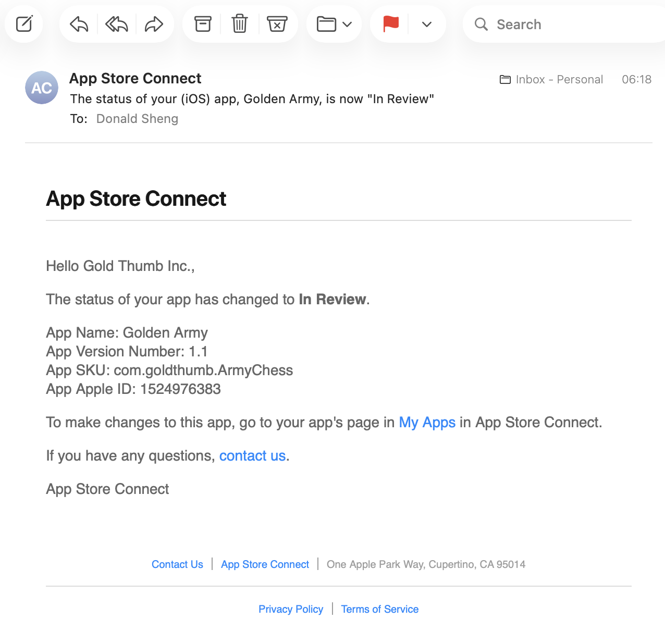Image resolution: width=665 pixels, height=644 pixels.
Task: Archive the selected message
Action: pyautogui.click(x=203, y=24)
